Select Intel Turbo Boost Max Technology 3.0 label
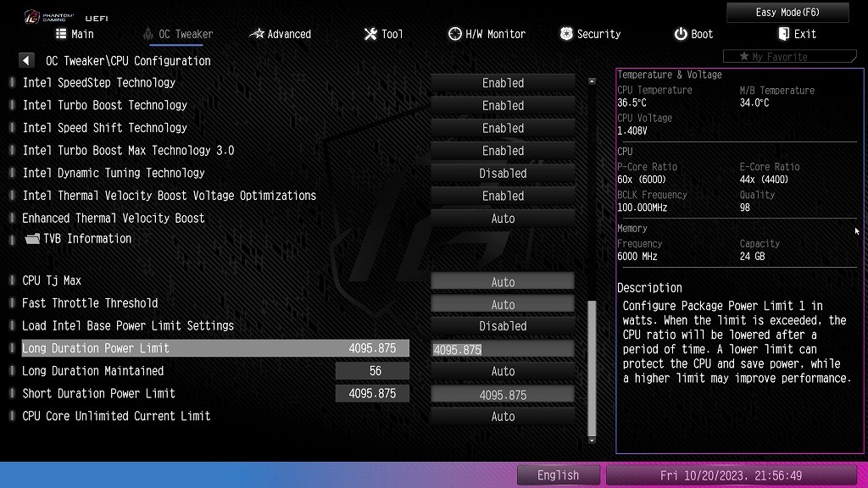The width and height of the screenshot is (868, 488). [x=129, y=151]
